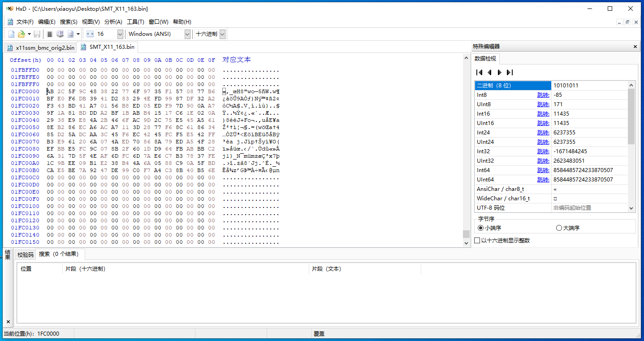Jump to last byte in data inspector
This screenshot has width=644, height=341.
510,72
